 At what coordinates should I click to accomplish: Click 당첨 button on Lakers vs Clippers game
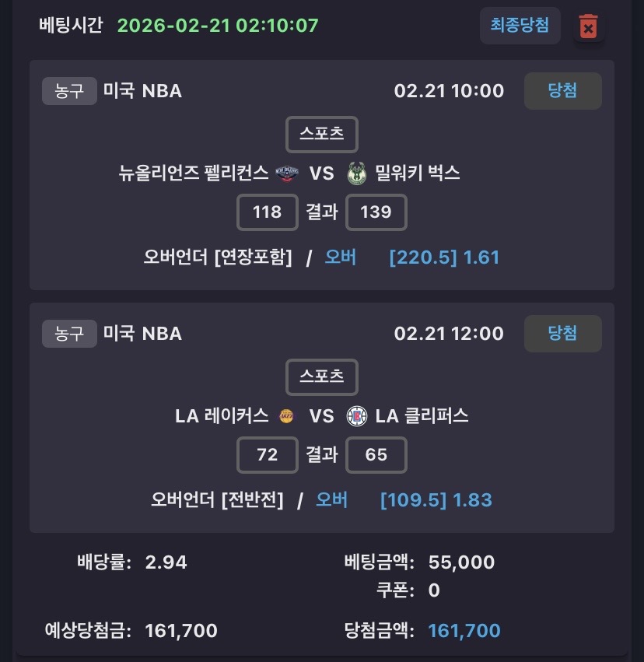tap(562, 334)
